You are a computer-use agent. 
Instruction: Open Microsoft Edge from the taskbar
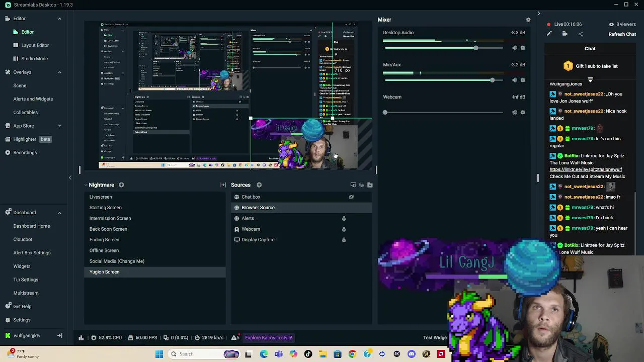[x=264, y=354]
